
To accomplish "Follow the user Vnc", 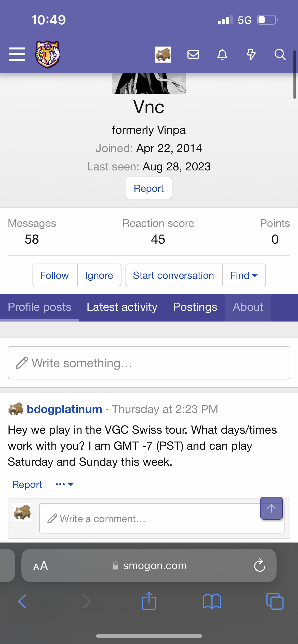I will [x=55, y=275].
